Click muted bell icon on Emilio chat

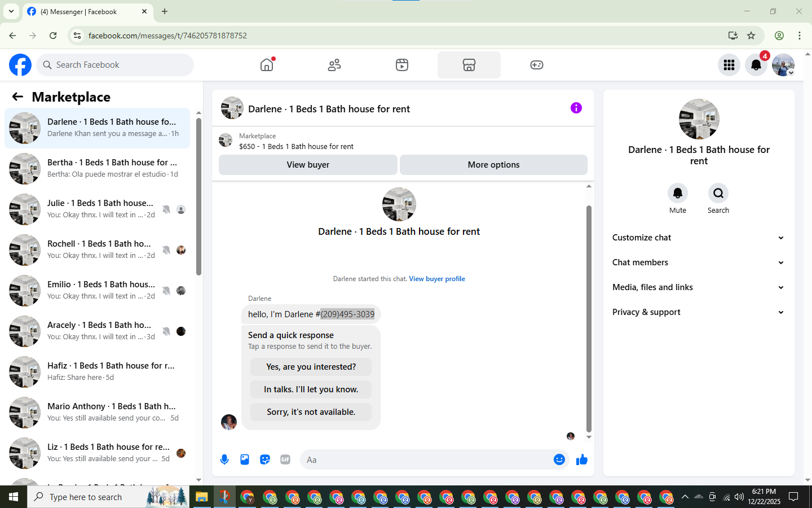166,291
